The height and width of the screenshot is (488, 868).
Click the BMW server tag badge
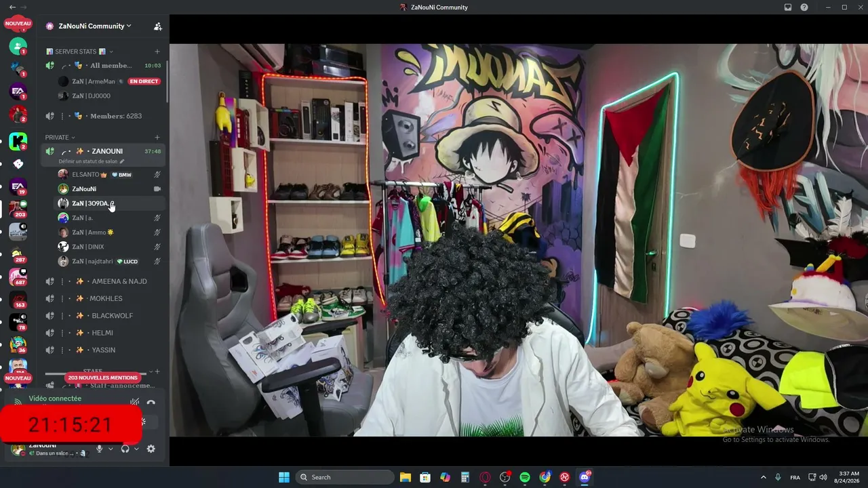pyautogui.click(x=122, y=175)
